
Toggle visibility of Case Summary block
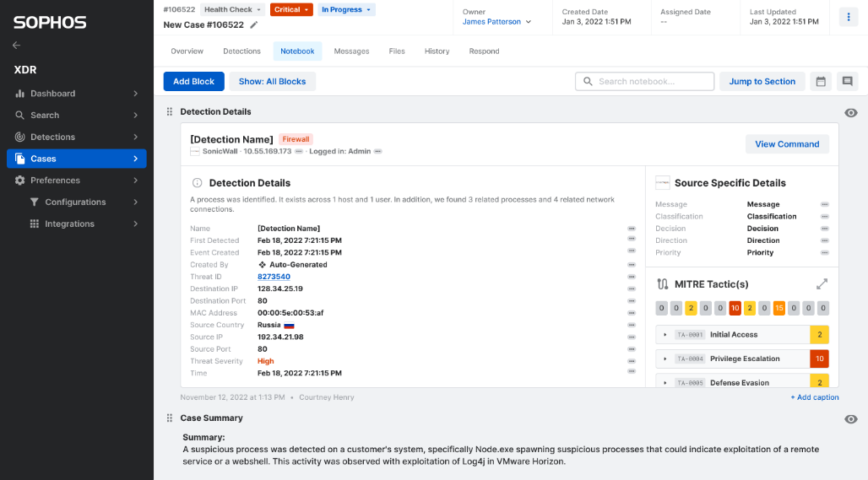tap(851, 419)
